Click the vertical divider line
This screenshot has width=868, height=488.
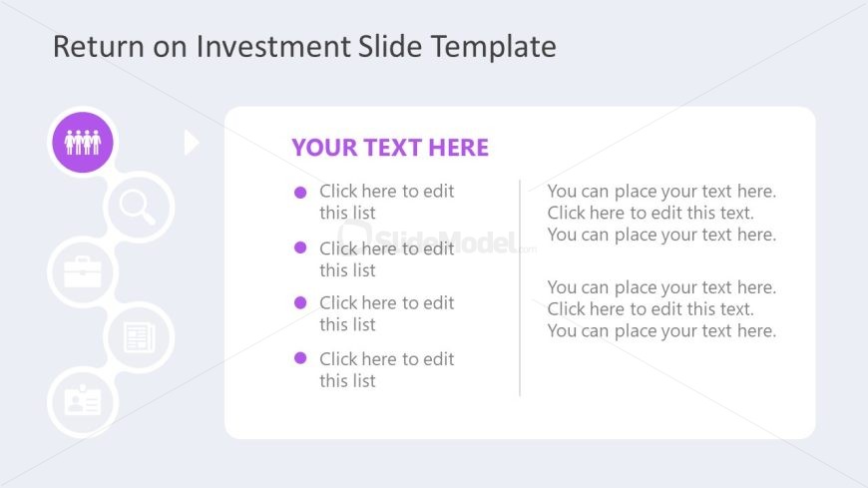click(520, 287)
